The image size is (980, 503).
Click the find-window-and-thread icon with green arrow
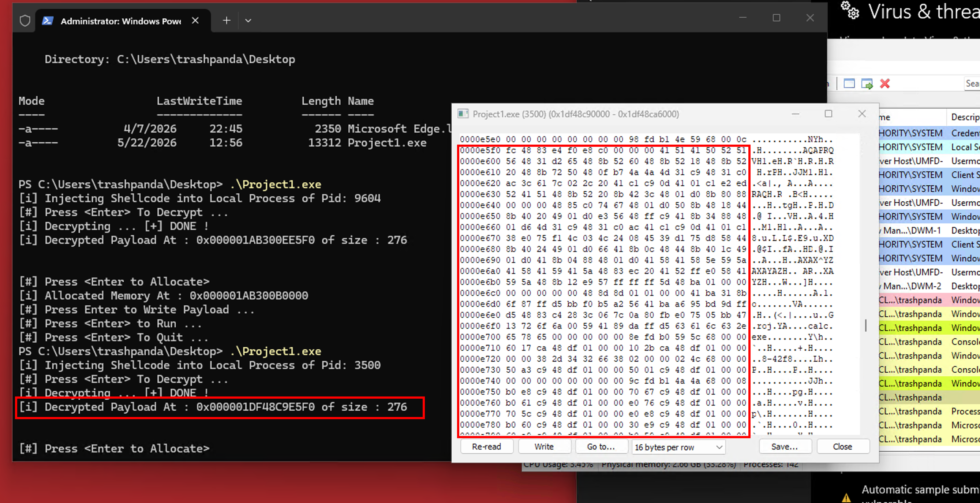pyautogui.click(x=867, y=84)
